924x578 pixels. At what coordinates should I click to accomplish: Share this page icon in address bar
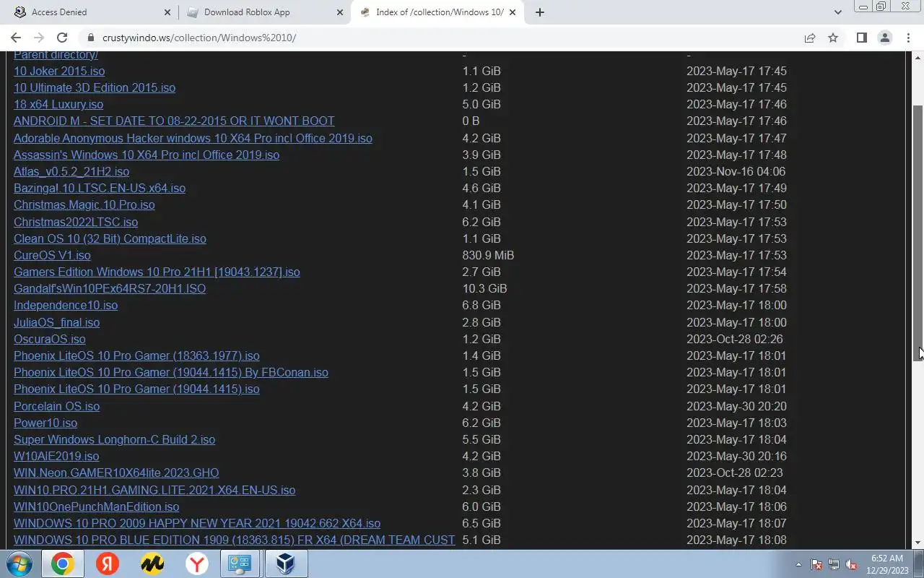tap(810, 38)
